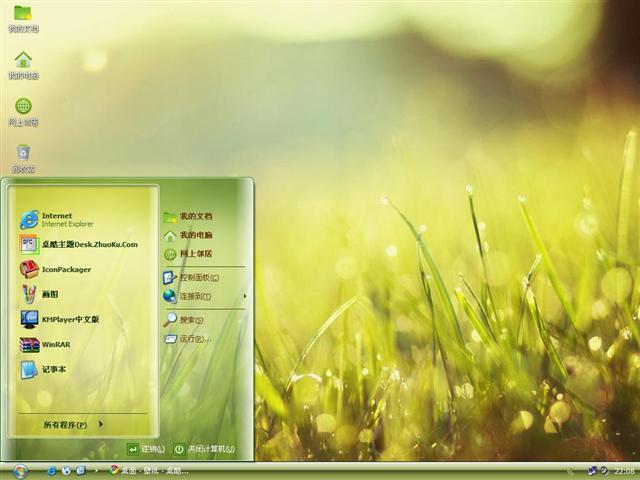Choose 运行 from the Start menu
This screenshot has width=640, height=480.
(x=190, y=339)
